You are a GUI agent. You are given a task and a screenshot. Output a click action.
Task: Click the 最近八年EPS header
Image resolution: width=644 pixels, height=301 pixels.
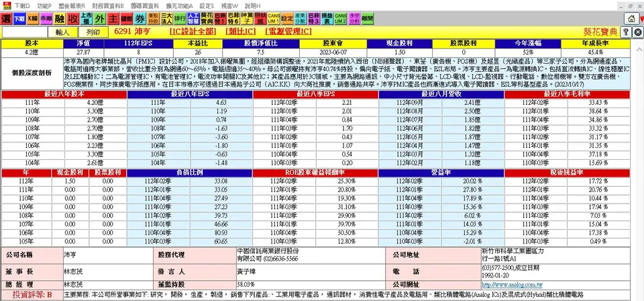[190, 94]
